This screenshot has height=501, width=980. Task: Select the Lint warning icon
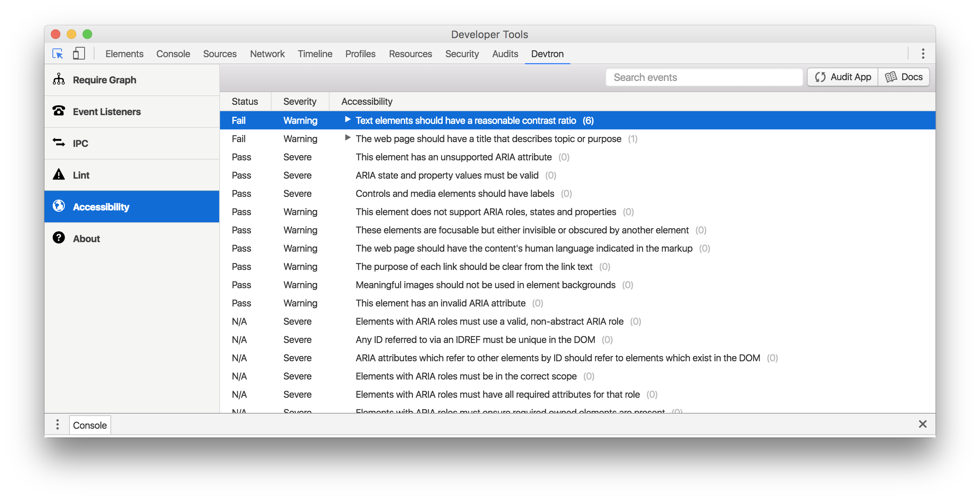(x=60, y=174)
